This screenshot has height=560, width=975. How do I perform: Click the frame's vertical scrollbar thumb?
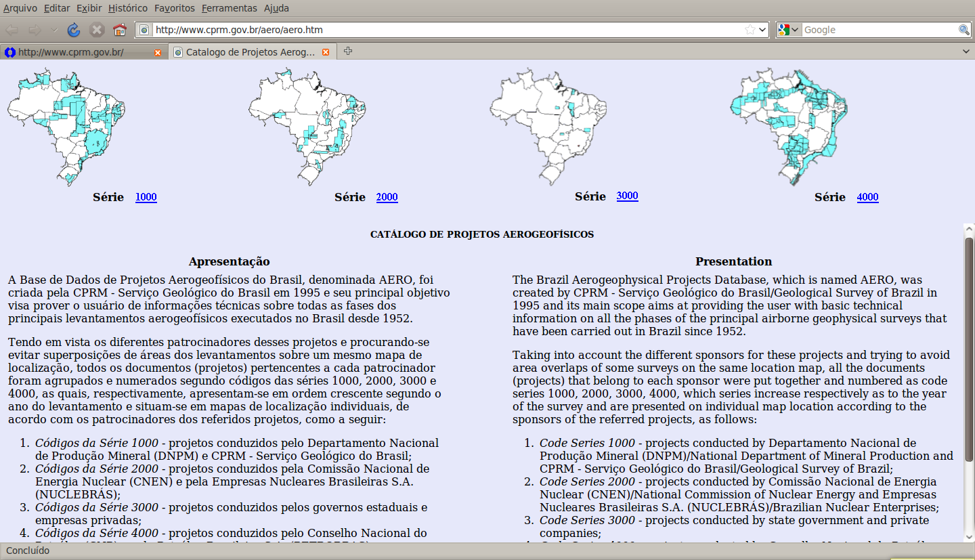[970, 349]
